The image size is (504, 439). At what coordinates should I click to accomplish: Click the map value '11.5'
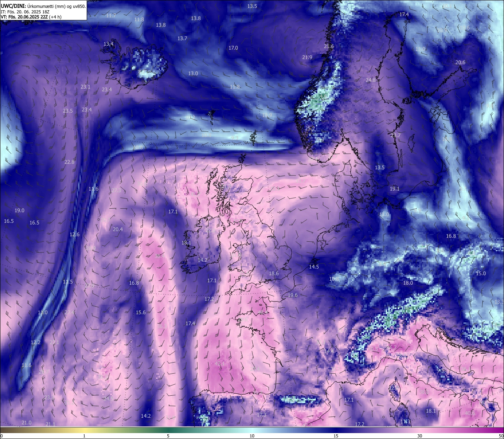(68, 282)
